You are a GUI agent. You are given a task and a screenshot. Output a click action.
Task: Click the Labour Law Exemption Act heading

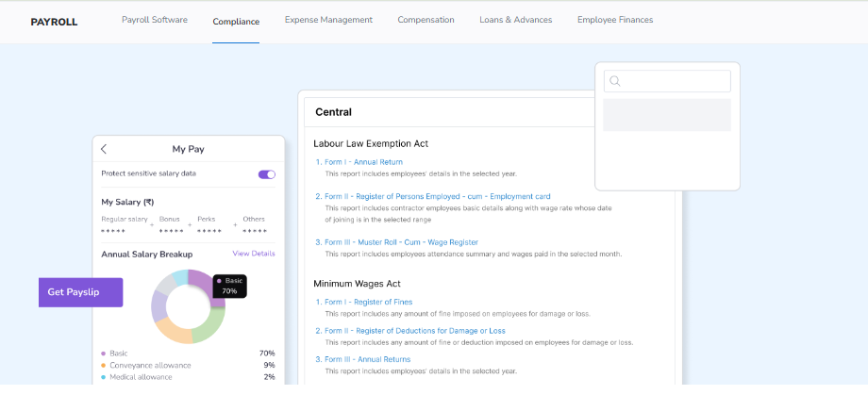(x=371, y=144)
